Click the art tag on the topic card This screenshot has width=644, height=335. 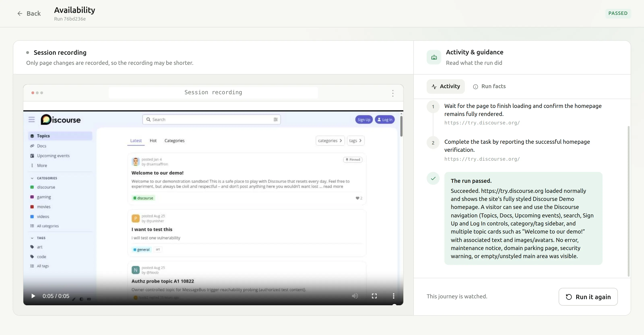click(x=158, y=249)
